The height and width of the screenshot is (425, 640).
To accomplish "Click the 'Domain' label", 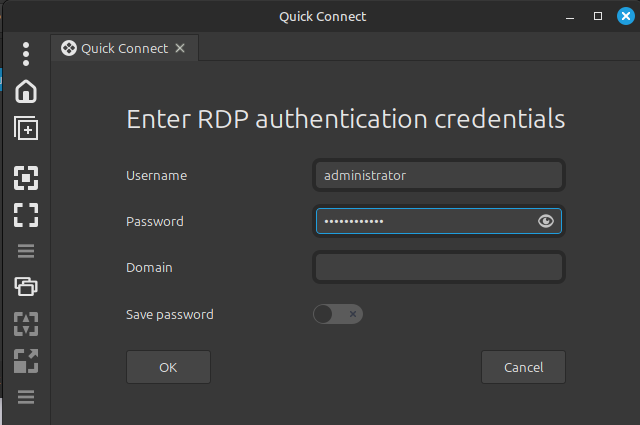I will pyautogui.click(x=149, y=267).
